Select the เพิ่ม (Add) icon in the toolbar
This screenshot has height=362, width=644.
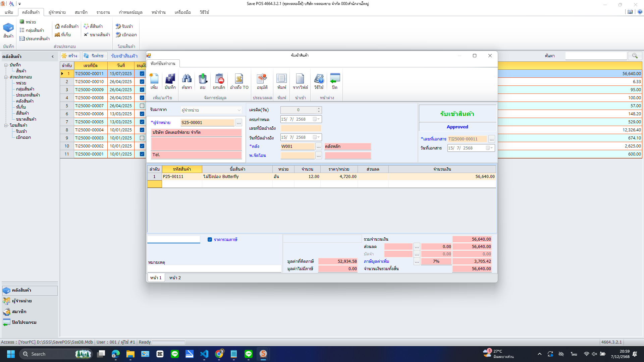tap(154, 81)
